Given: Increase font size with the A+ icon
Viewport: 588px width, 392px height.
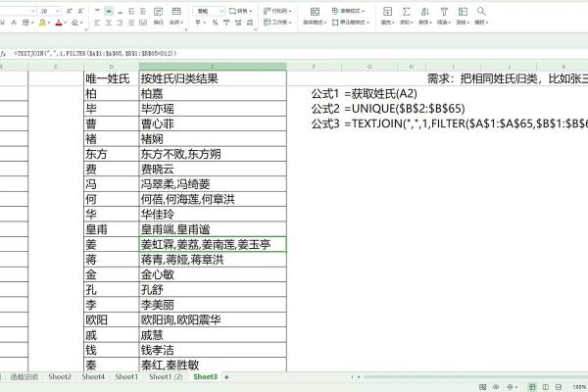Looking at the screenshot, I should click(70, 11).
